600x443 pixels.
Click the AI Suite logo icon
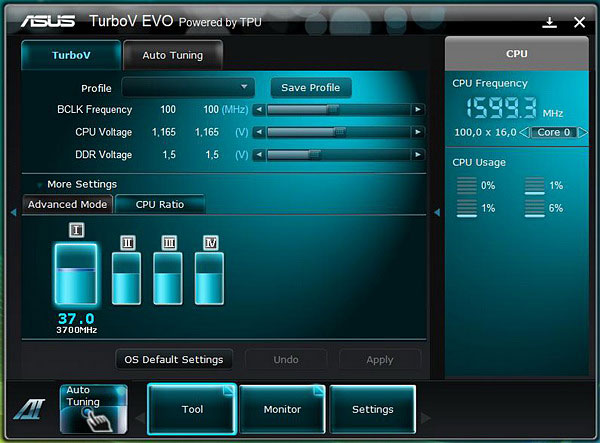[29, 409]
